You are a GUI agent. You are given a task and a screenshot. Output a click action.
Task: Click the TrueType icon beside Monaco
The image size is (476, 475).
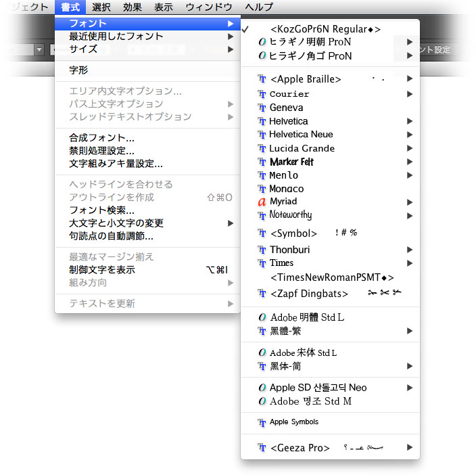(x=262, y=189)
